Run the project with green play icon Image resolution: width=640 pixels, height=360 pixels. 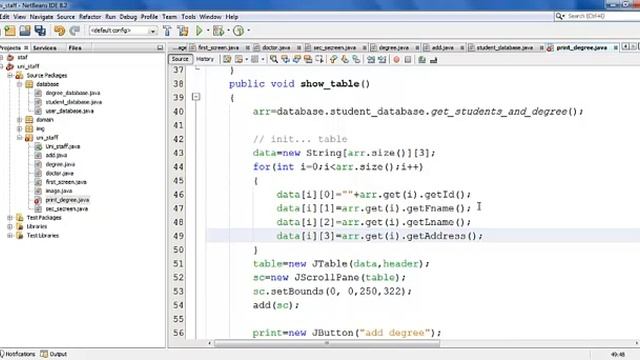pyautogui.click(x=199, y=31)
